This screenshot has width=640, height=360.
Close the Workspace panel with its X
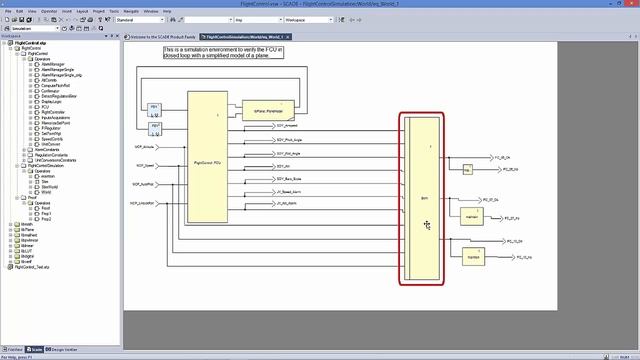(x=117, y=36)
